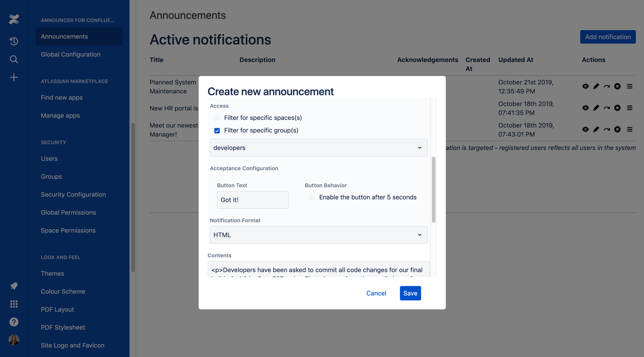Viewport: 644px width, 357px height.
Task: Click the dialog vertical scrollbar
Action: [434, 190]
